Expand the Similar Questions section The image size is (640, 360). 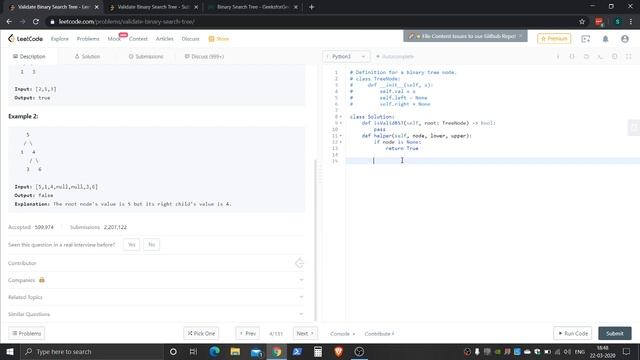click(156, 314)
